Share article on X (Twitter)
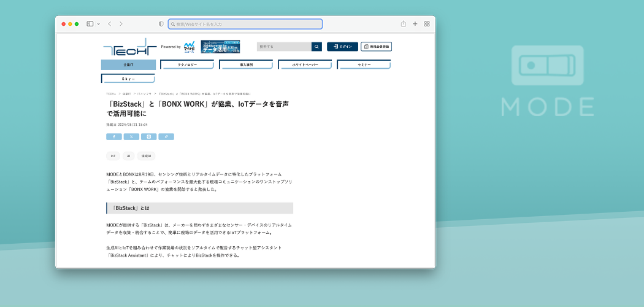This screenshot has width=644, height=307. [x=131, y=137]
